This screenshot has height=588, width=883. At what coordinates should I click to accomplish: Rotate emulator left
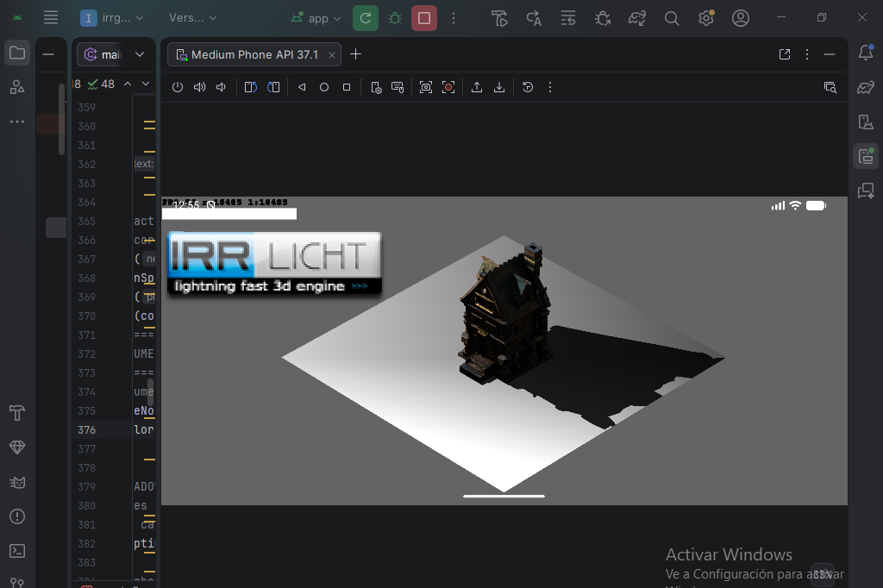point(251,87)
